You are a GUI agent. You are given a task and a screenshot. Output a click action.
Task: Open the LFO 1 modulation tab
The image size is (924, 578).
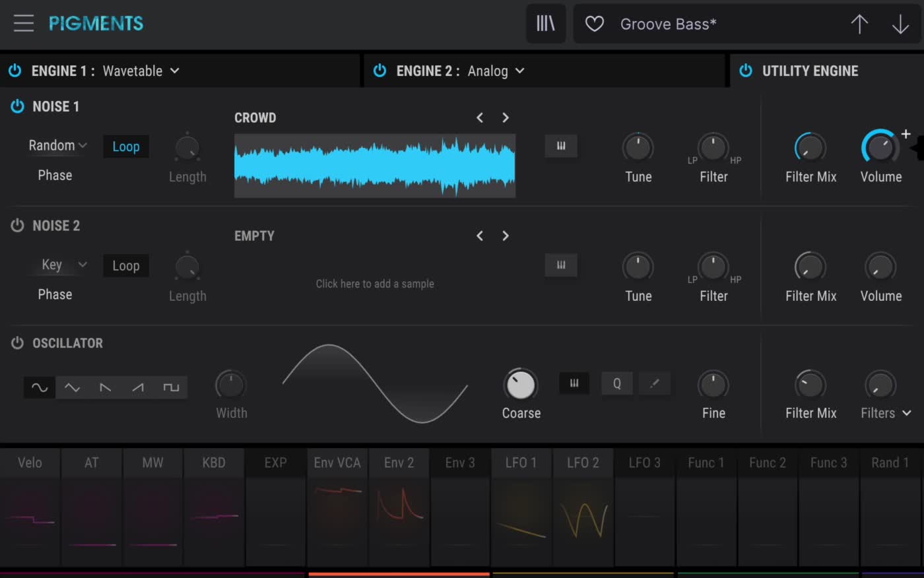tap(521, 463)
